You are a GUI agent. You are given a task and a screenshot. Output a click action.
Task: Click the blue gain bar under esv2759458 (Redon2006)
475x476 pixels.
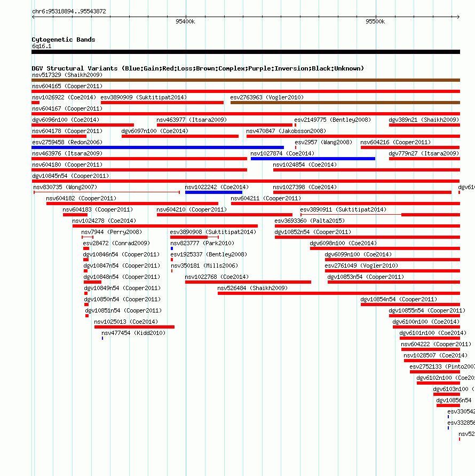tap(158, 147)
